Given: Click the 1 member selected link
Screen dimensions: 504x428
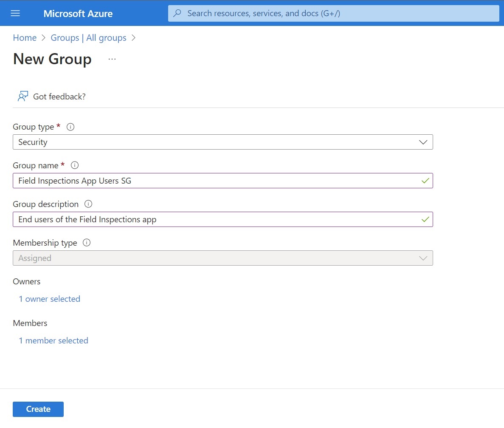Looking at the screenshot, I should (53, 340).
